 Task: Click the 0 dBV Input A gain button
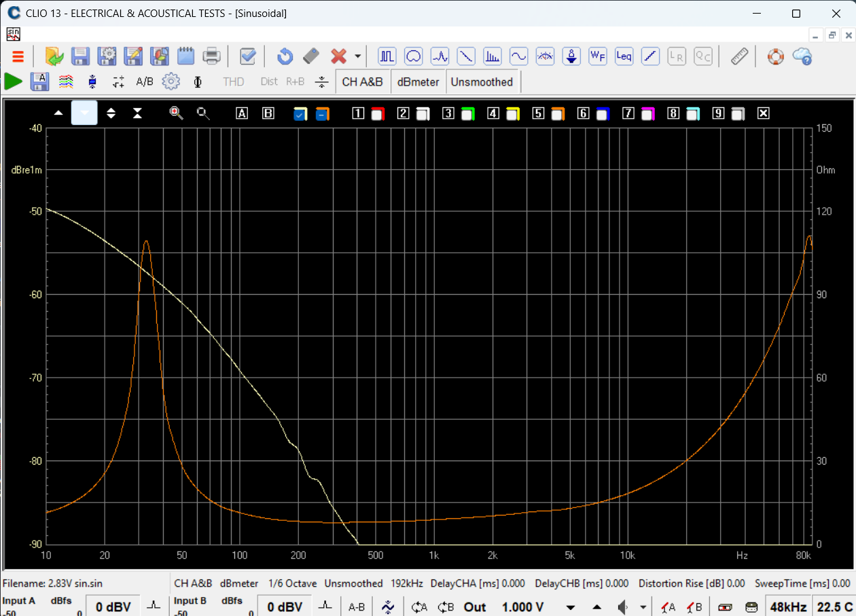[113, 606]
